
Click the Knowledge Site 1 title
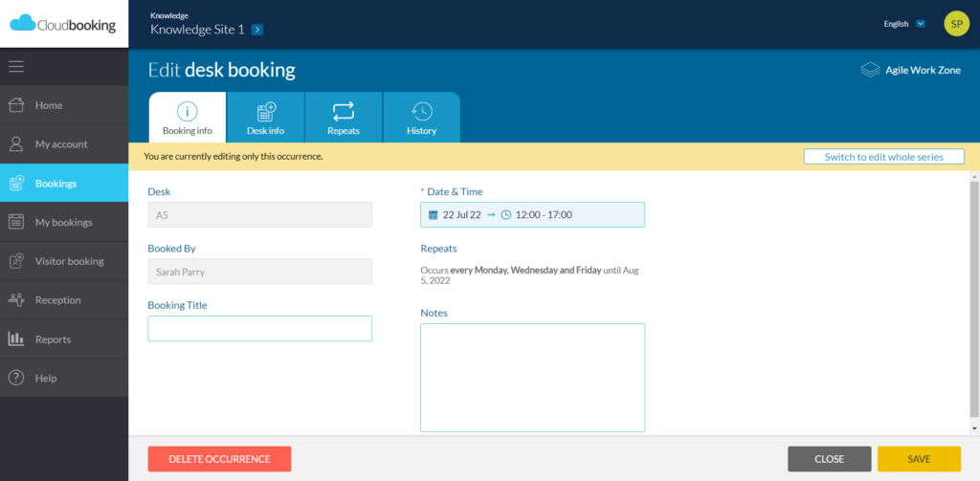[x=197, y=30]
